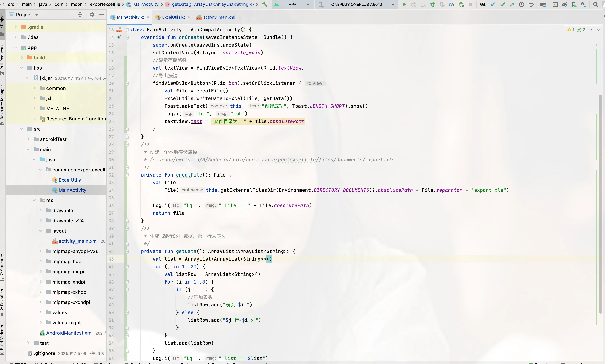Select .gitignore file in project tree
Image resolution: width=605 pixels, height=364 pixels.
(x=44, y=353)
